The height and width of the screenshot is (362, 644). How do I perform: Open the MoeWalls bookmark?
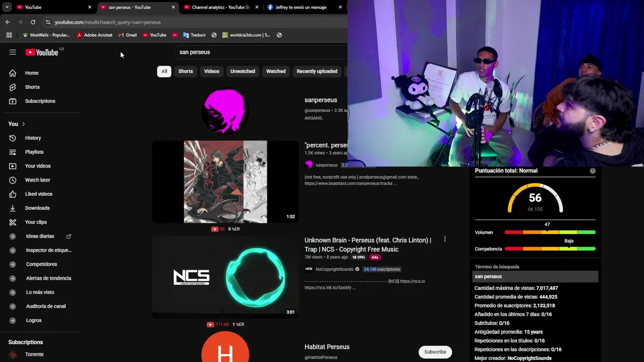point(46,35)
